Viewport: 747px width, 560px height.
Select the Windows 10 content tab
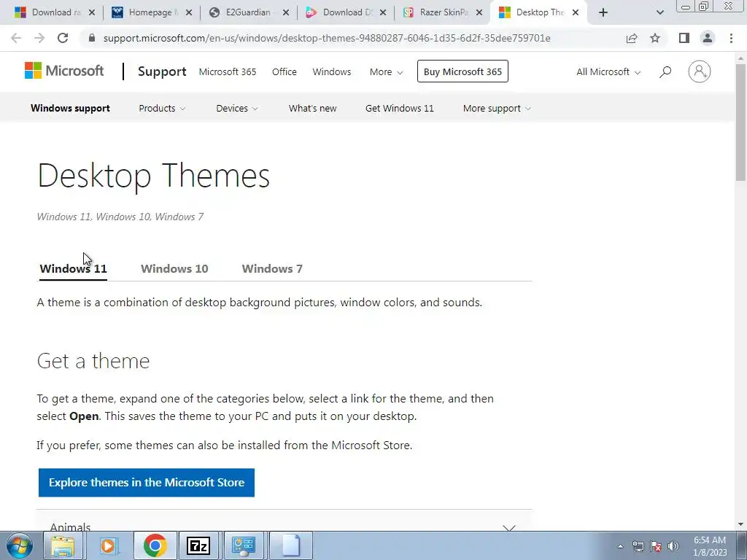pyautogui.click(x=174, y=268)
